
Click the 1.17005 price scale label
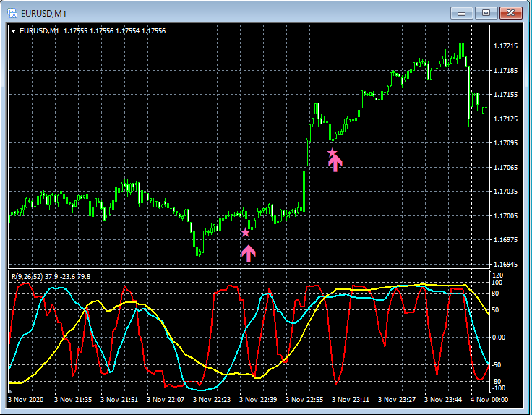click(x=505, y=215)
